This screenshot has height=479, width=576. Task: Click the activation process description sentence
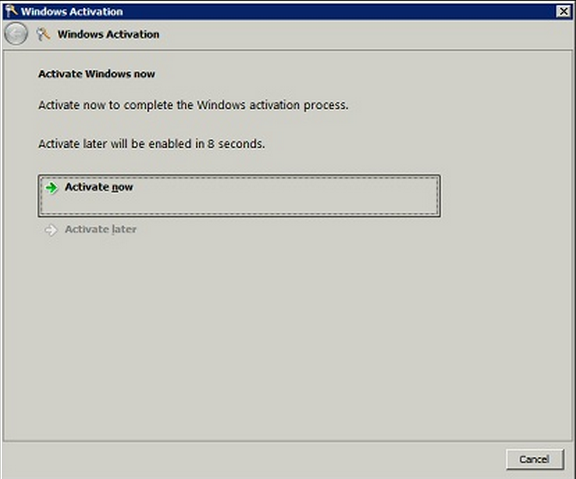pyautogui.click(x=193, y=105)
